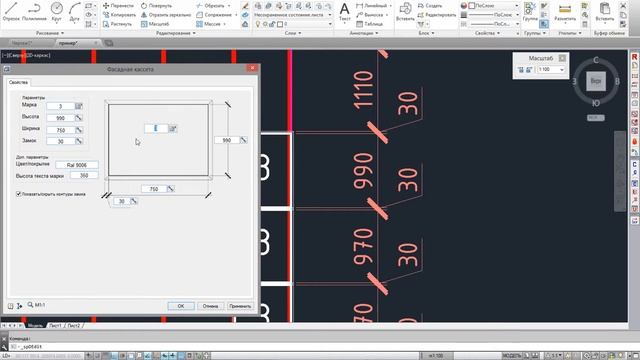Click the Отразить зеркально mirror tool
This screenshot has width=640, height=360.
(x=166, y=15)
